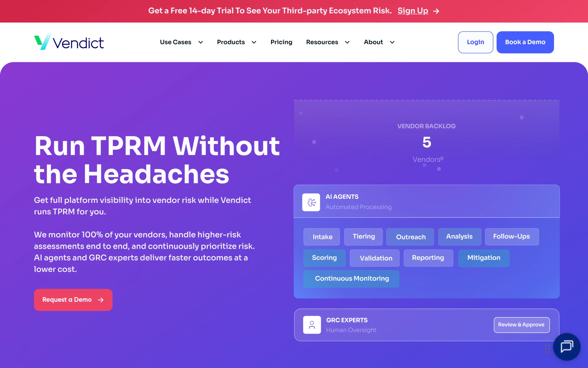Click the arrow beside Sign Up

tap(436, 11)
